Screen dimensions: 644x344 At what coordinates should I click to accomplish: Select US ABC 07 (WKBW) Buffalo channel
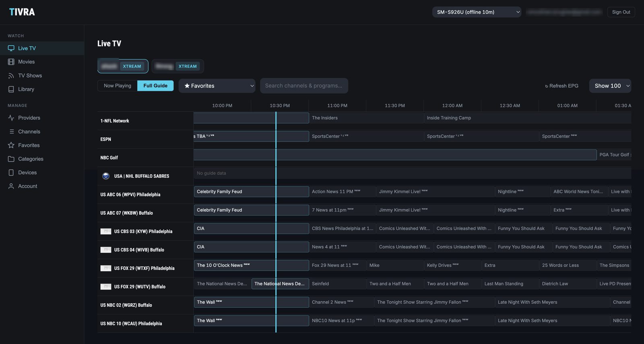(145, 213)
